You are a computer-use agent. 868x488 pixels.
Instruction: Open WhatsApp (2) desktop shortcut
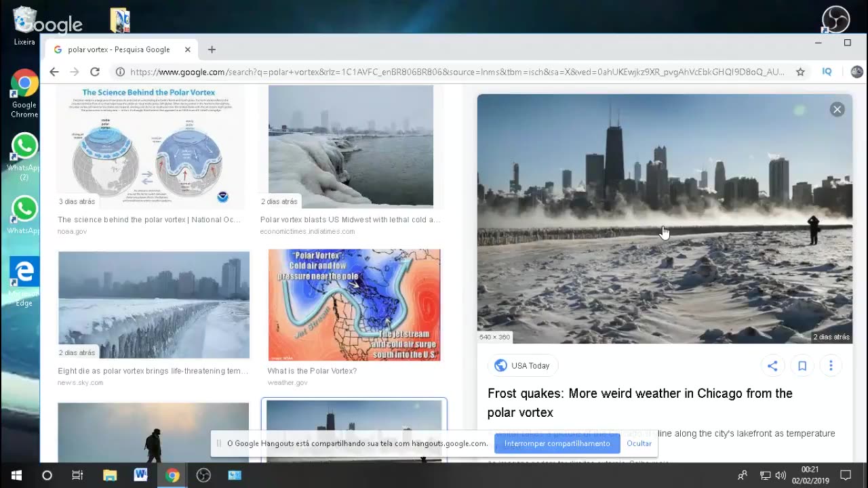(24, 157)
